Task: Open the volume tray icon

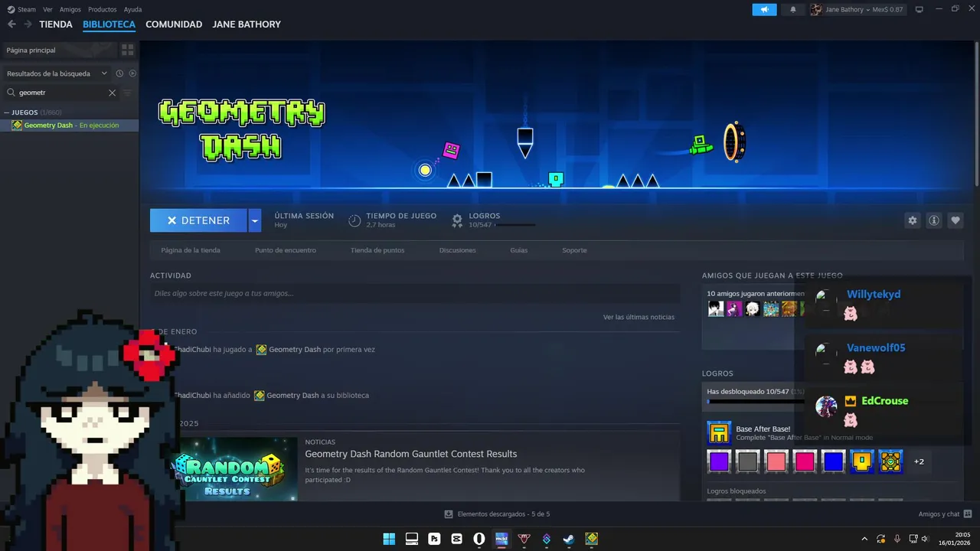Action: click(925, 539)
